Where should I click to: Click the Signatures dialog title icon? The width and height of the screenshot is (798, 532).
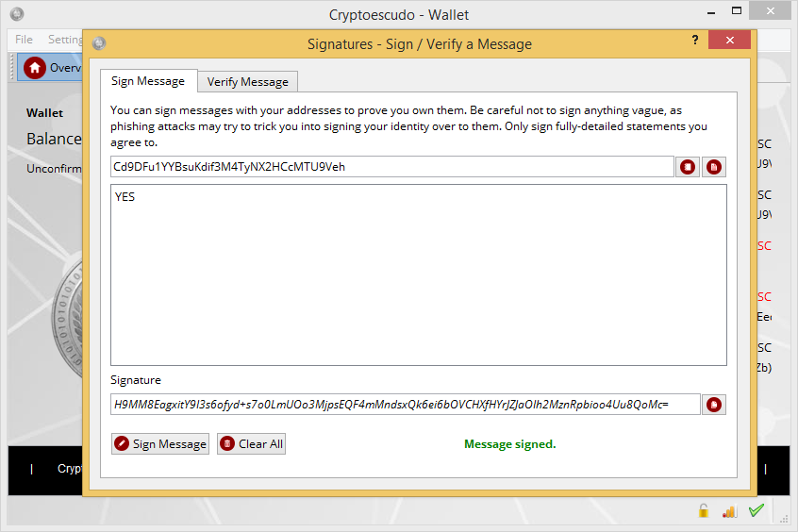pyautogui.click(x=99, y=43)
